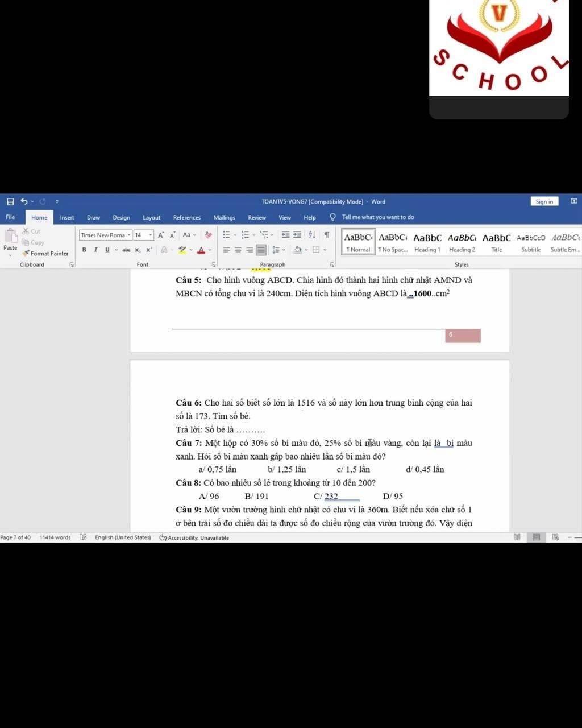Screen dimensions: 582x728
Task: Open the Paragraph dialog launcher
Action: [332, 264]
